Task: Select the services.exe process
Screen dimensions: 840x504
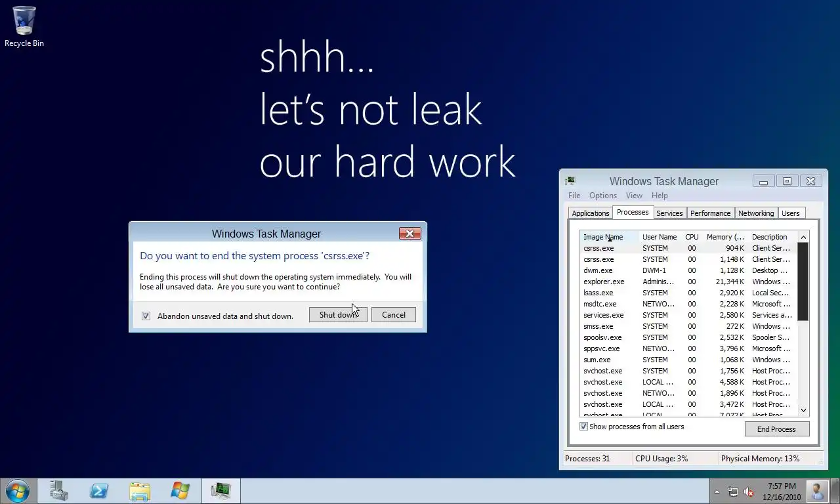Action: [x=688, y=315]
